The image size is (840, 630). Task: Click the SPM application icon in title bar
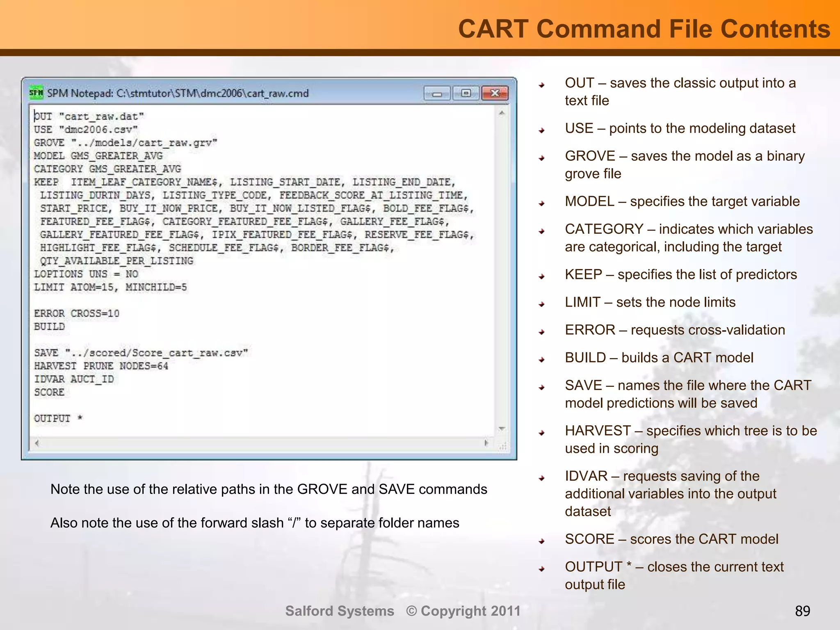tap(36, 93)
